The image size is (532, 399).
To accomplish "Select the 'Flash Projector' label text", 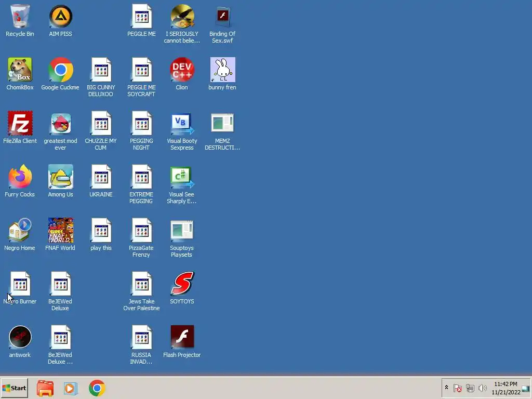I will pyautogui.click(x=182, y=355).
